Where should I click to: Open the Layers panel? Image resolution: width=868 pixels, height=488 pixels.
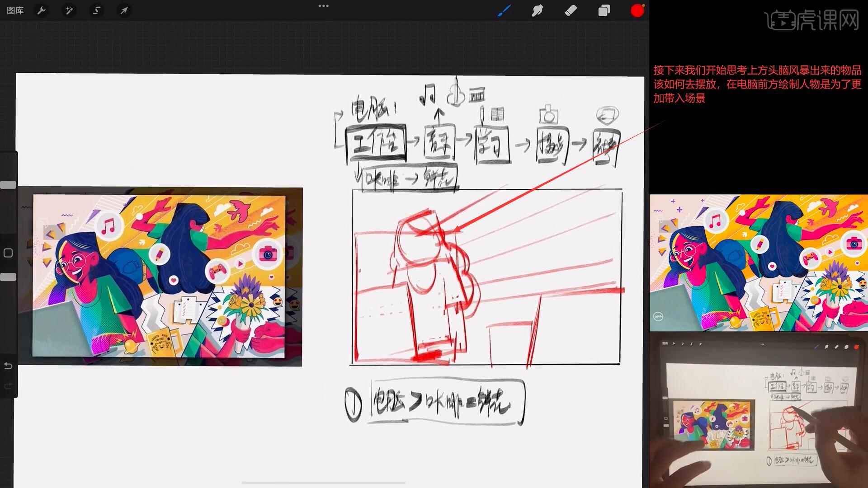coord(604,10)
